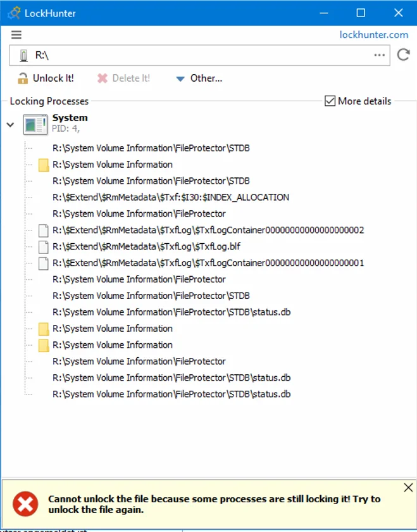Click the Locking Processes group label

(x=49, y=101)
